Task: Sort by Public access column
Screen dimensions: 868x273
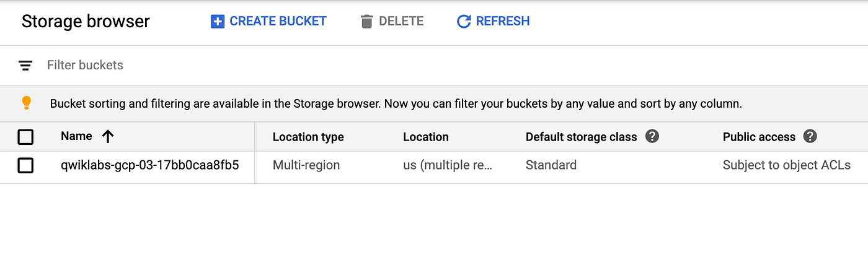Action: pos(759,137)
